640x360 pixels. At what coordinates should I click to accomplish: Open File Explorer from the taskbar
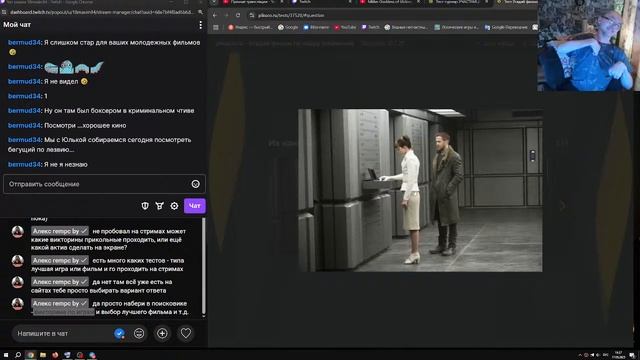pos(42,355)
